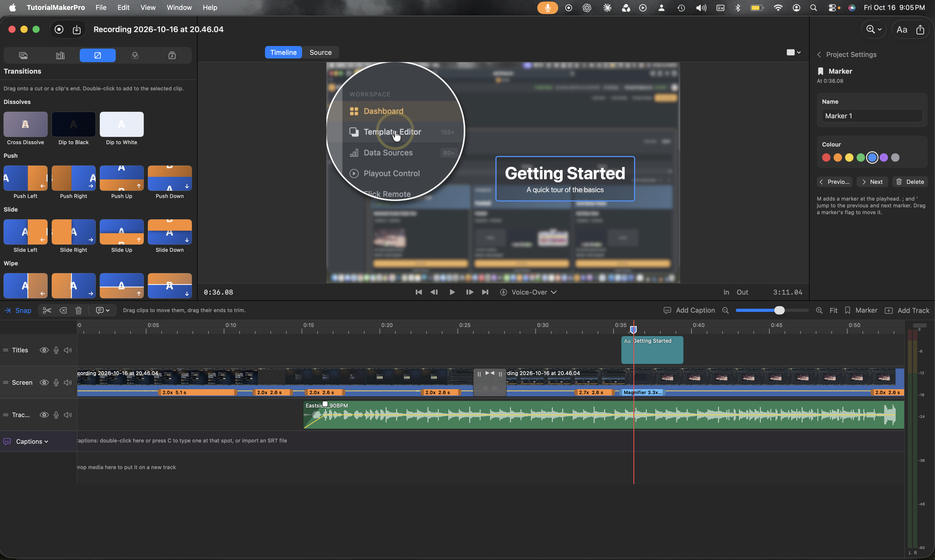Click the timeline zoom slider handle
Viewport: 935px width, 560px height.
(x=779, y=310)
